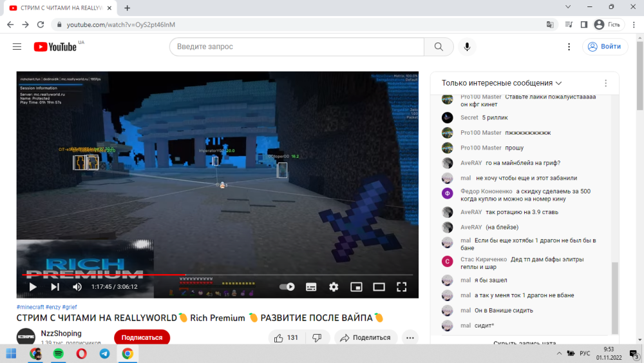Image resolution: width=644 pixels, height=363 pixels.
Task: Hide the chat replay via Скрыть запись чата
Action: [524, 343]
